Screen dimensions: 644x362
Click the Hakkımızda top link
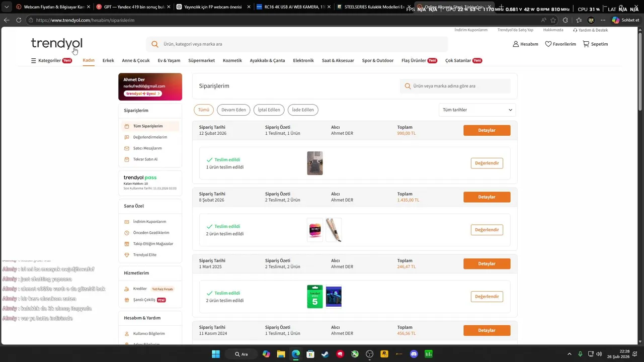553,30
